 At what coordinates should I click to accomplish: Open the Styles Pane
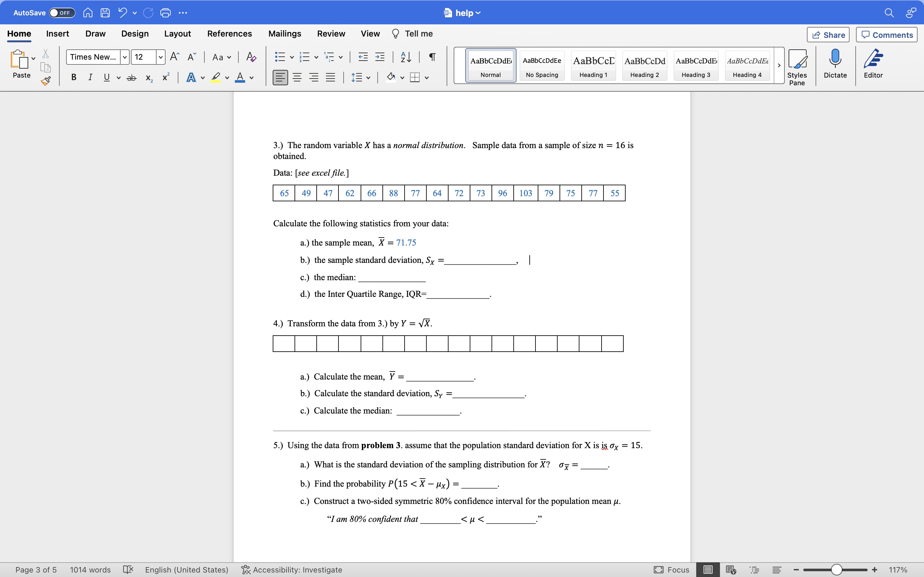click(797, 67)
